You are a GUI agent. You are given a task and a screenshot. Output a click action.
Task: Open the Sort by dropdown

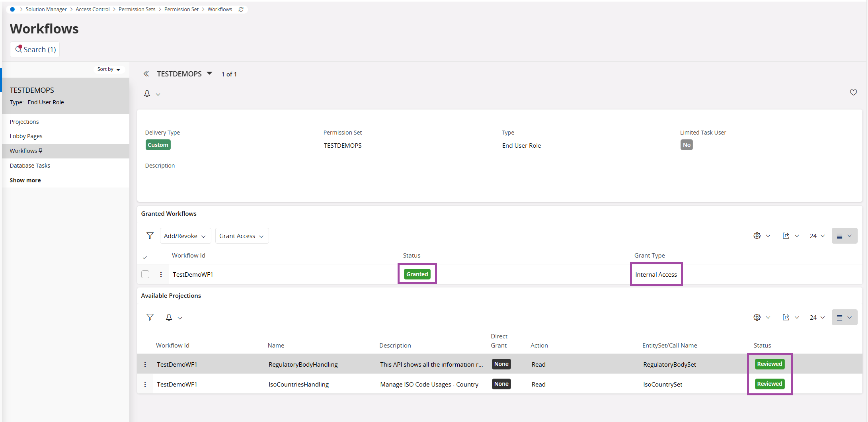[109, 69]
